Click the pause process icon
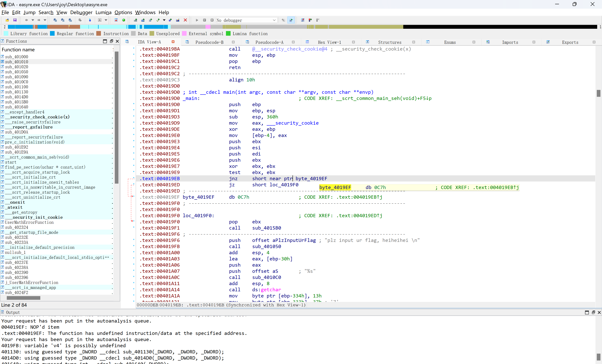602x364 pixels. 205,20
